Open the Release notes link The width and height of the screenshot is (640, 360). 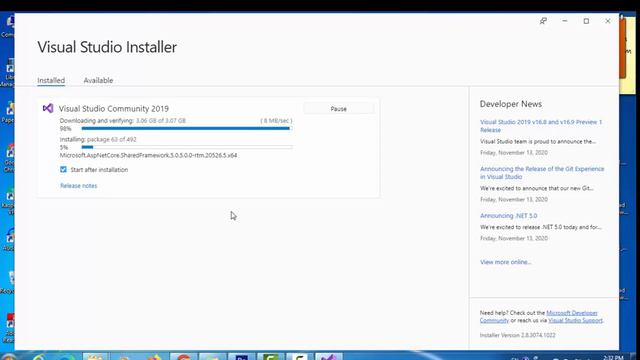click(x=78, y=186)
